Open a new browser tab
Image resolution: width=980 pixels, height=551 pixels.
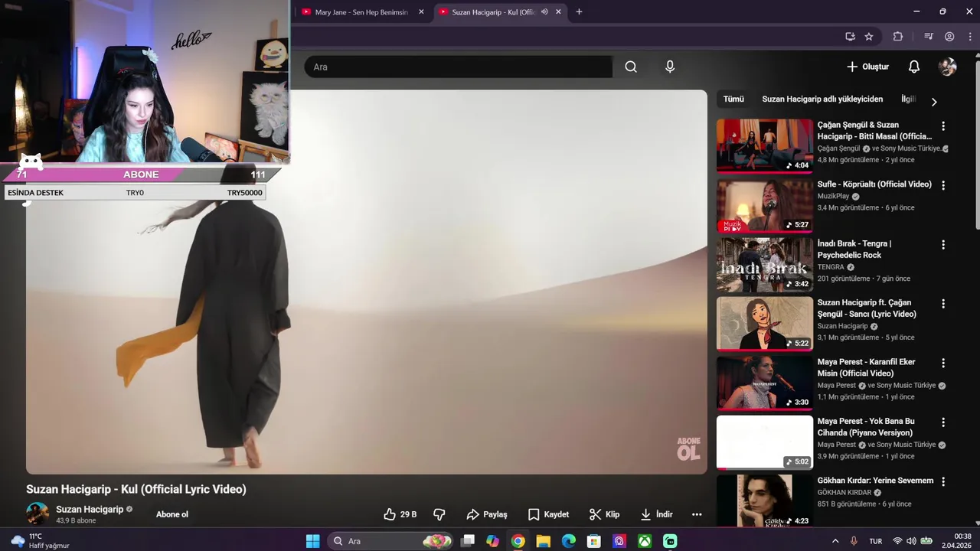(x=579, y=12)
